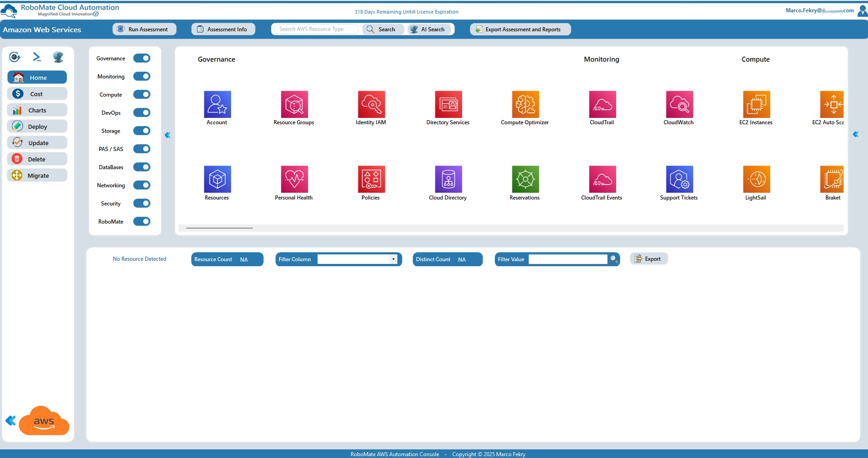868x458 pixels.
Task: Disable the DataBases switch
Action: click(x=142, y=167)
